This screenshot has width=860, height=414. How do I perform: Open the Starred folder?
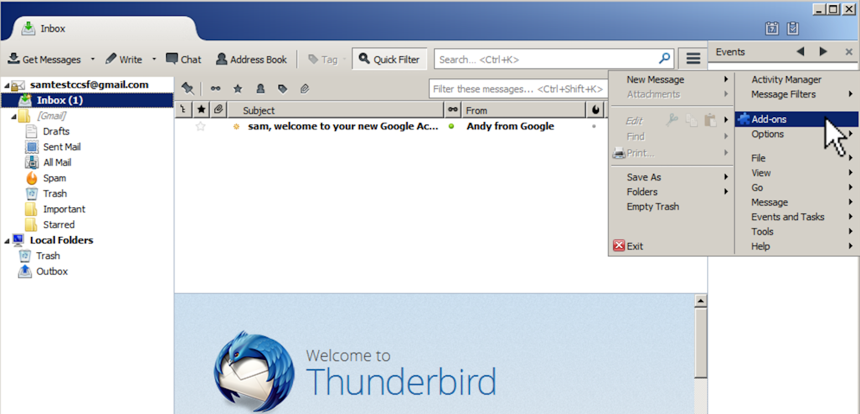(x=59, y=224)
